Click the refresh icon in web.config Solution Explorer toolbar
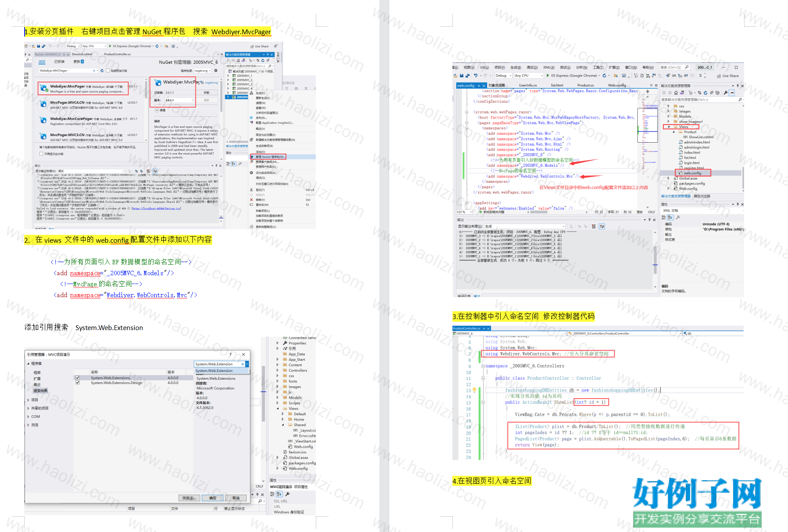Viewport: 788px width, 532px height. pyautogui.click(x=705, y=93)
